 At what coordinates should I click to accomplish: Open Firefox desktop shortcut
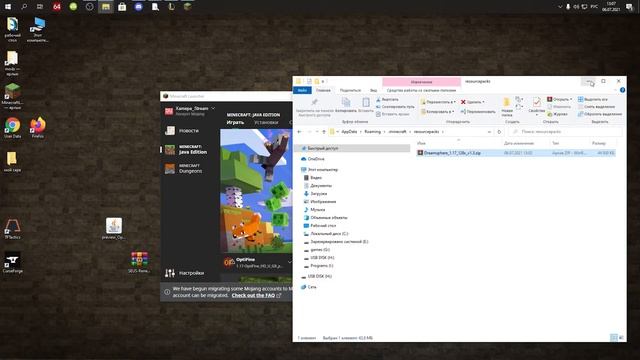click(38, 128)
